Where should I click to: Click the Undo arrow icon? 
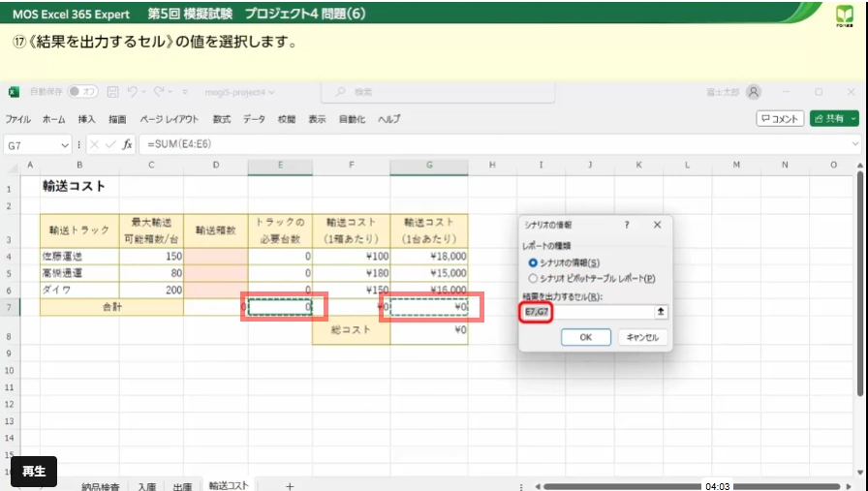pyautogui.click(x=132, y=92)
